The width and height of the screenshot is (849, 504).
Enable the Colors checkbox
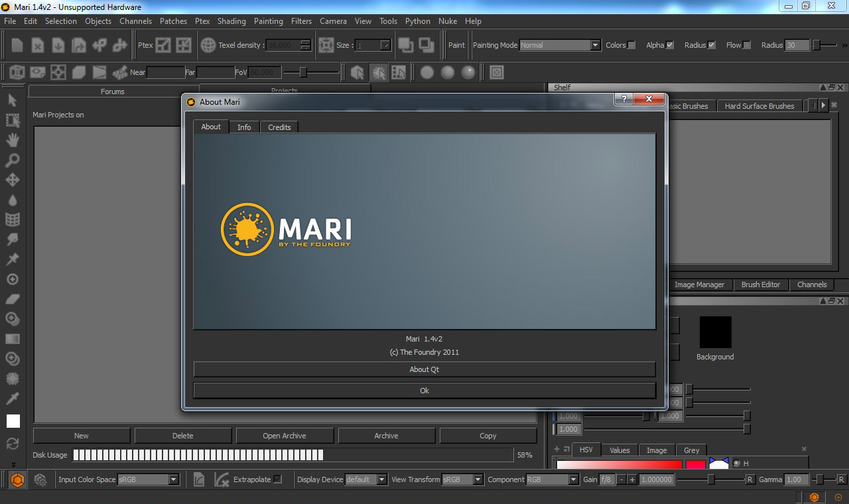pyautogui.click(x=631, y=45)
